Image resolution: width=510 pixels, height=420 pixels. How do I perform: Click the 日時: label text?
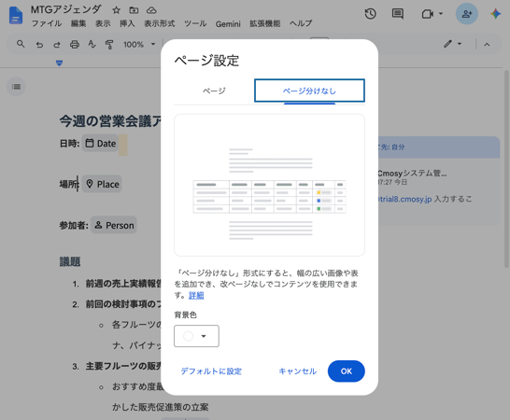(x=69, y=144)
